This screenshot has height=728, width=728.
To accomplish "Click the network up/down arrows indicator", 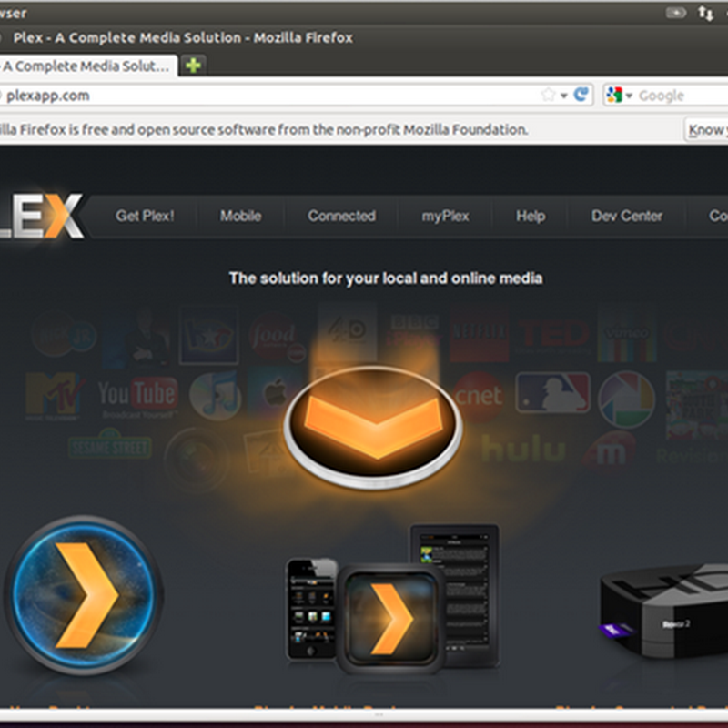I will [705, 13].
